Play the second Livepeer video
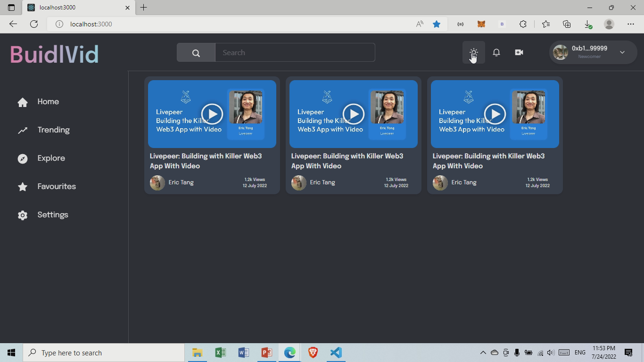644x362 pixels. (x=354, y=114)
